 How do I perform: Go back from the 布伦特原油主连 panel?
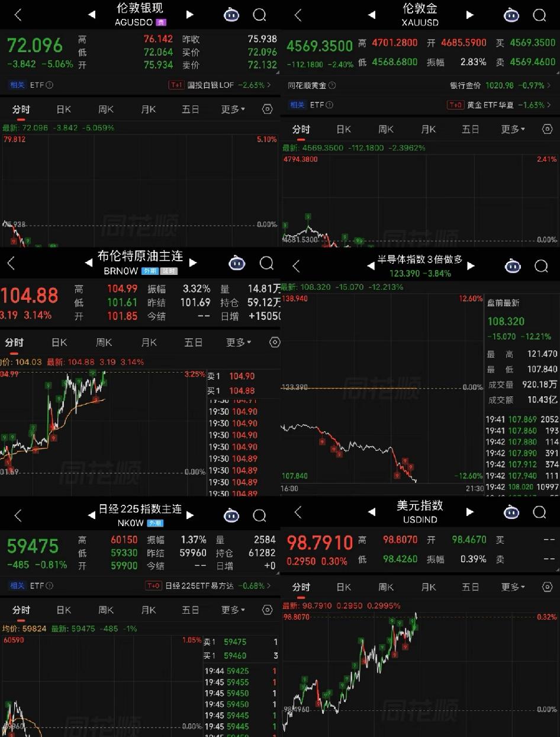(x=11, y=263)
